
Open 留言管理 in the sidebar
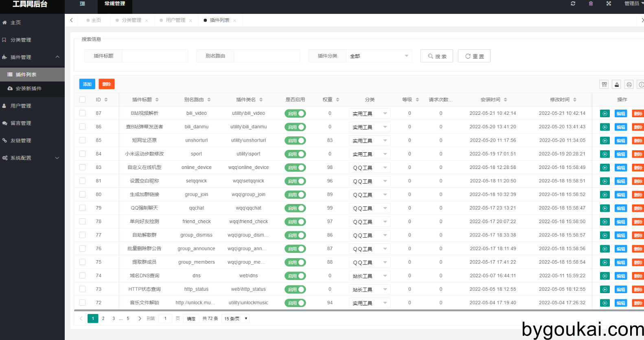pyautogui.click(x=32, y=123)
